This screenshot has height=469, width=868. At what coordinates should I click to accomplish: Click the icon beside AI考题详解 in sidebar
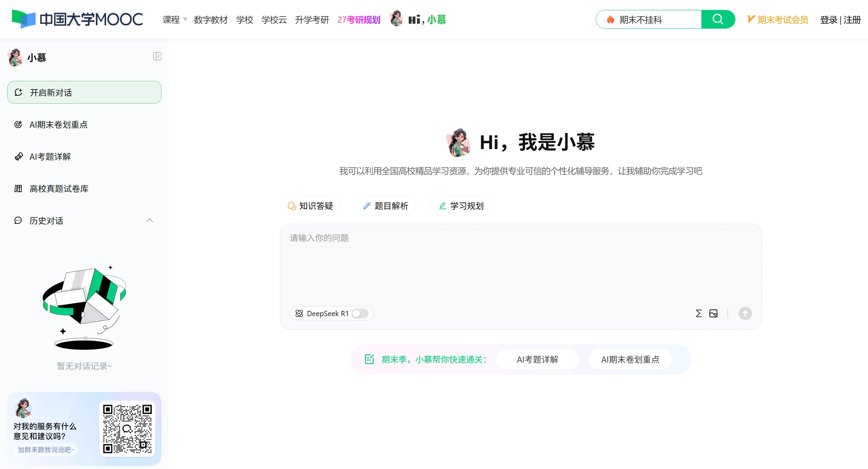19,156
